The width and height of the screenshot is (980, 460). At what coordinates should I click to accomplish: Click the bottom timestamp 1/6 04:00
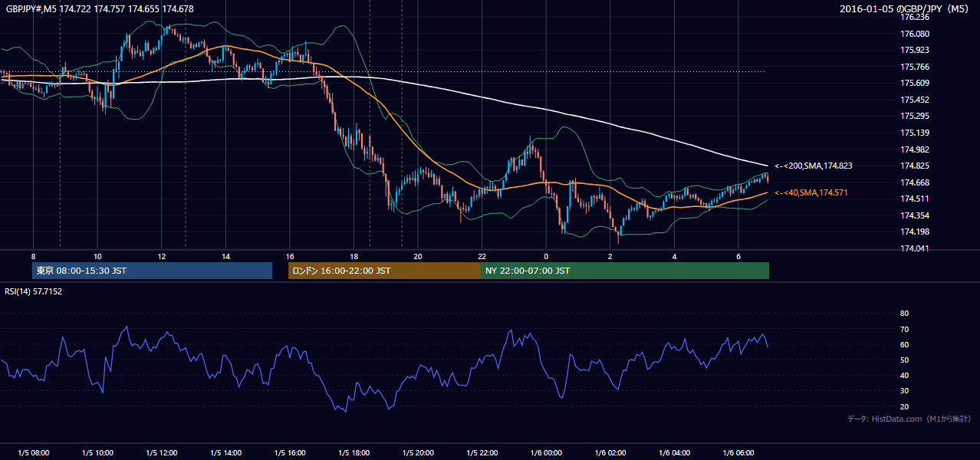coord(674,453)
